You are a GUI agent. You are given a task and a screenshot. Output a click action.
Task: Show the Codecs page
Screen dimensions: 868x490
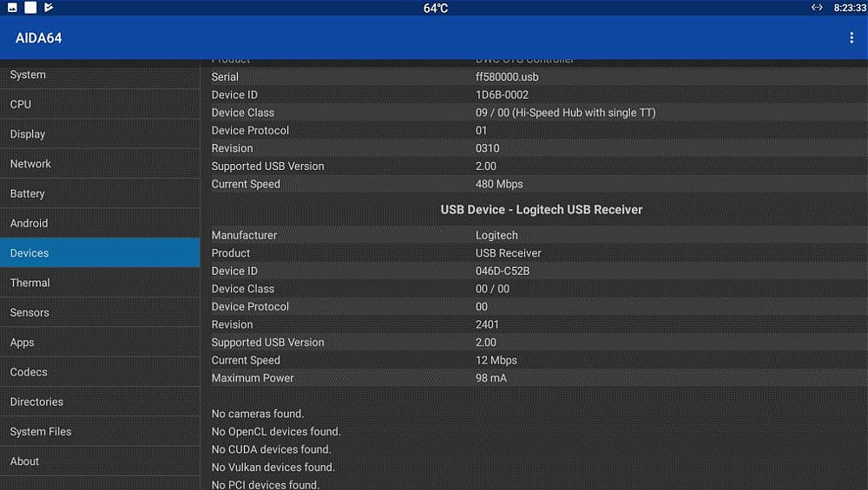[100, 372]
